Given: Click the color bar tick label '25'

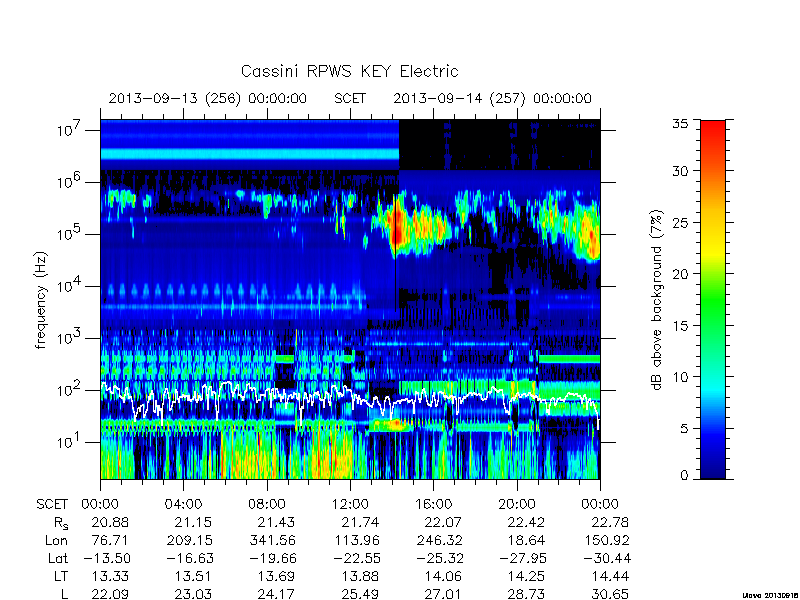Looking at the screenshot, I should click(680, 222).
